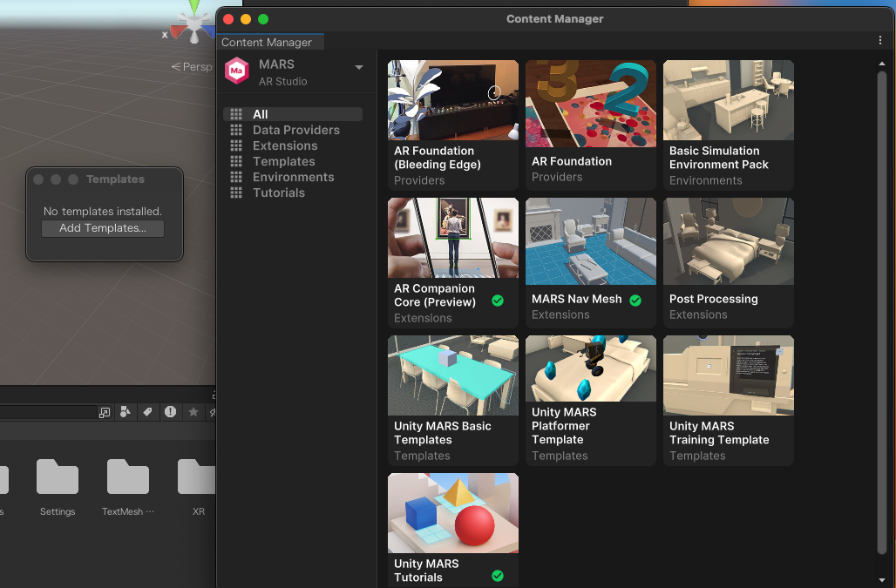
Task: Click the grid icon next to All
Action: point(236,114)
